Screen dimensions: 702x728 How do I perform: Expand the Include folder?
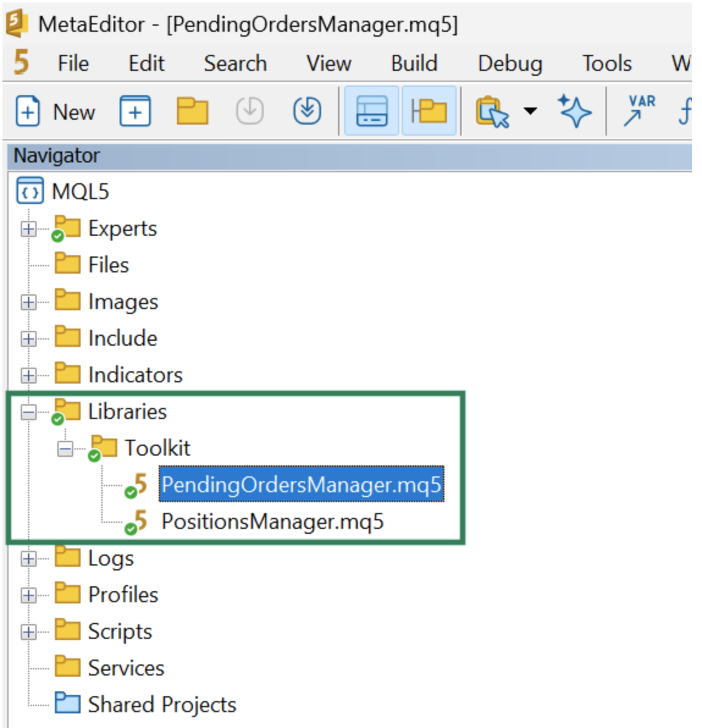tap(28, 338)
